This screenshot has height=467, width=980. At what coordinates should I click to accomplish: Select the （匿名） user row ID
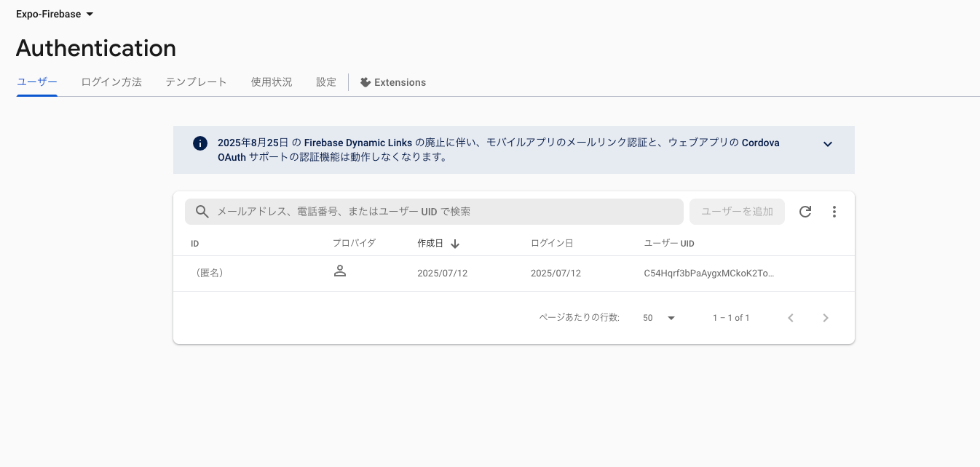(x=210, y=274)
